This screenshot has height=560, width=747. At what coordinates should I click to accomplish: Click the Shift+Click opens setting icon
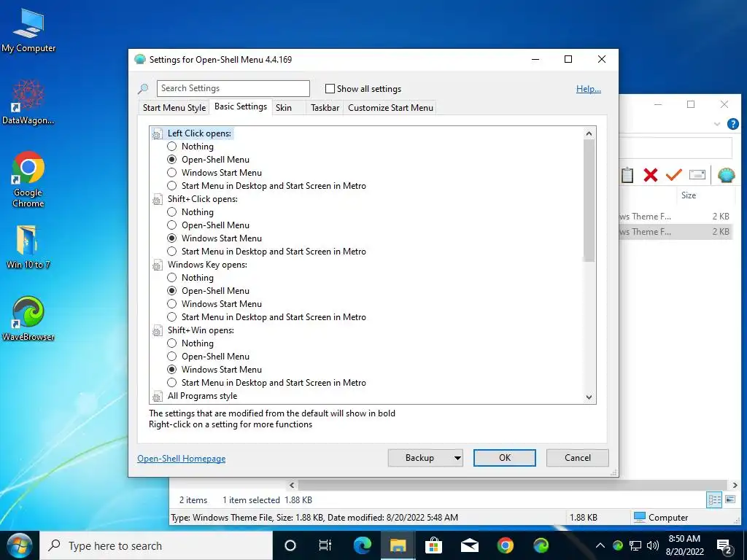click(x=158, y=200)
